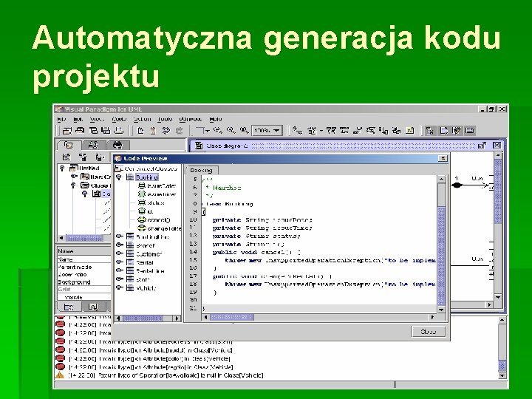This screenshot has width=532, height=399.
Task: Select the Booking tab in Code Preview
Action: 201,171
